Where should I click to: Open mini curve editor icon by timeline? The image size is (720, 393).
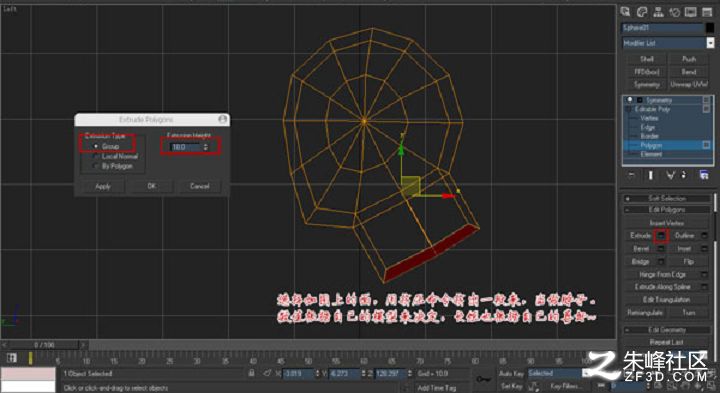click(12, 358)
